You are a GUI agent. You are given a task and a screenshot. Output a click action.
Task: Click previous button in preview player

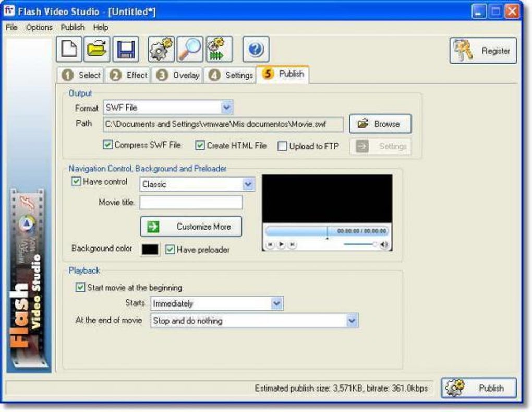[x=270, y=244]
